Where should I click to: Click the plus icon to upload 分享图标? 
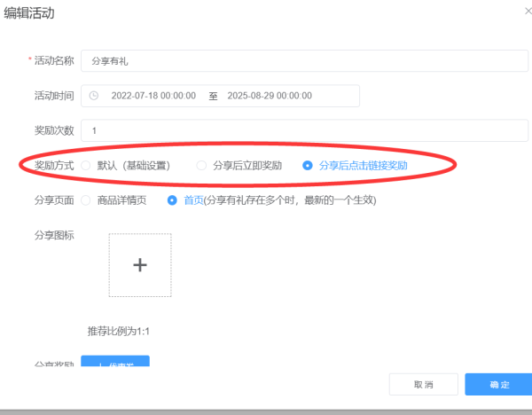(140, 265)
